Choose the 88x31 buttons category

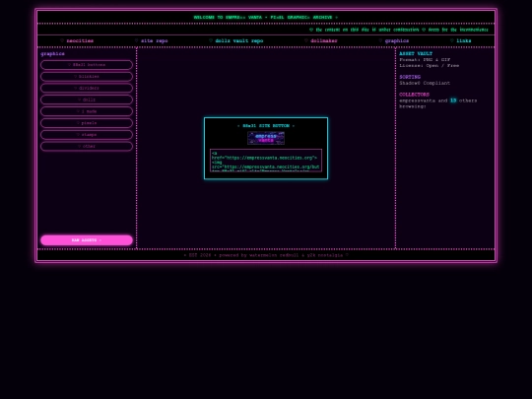click(x=87, y=65)
